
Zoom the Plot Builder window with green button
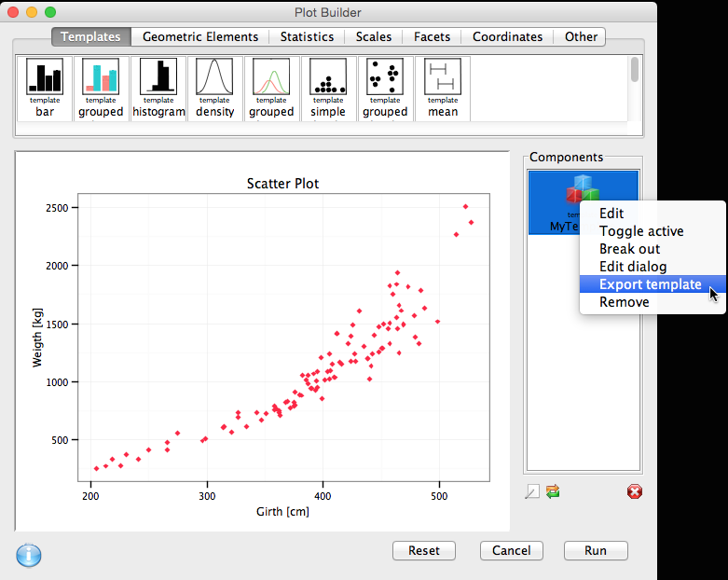pos(50,12)
